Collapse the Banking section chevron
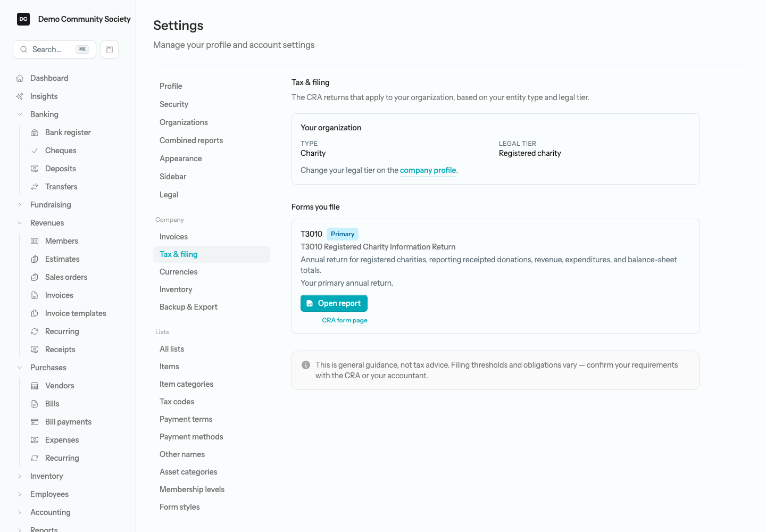 [20, 114]
